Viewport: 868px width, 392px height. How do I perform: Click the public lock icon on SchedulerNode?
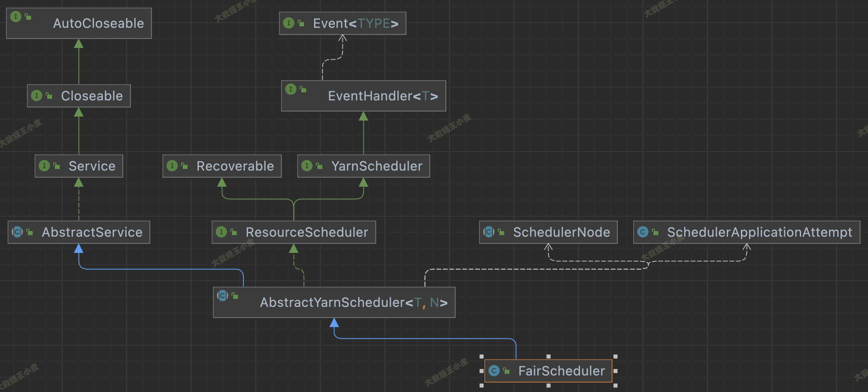pos(501,232)
